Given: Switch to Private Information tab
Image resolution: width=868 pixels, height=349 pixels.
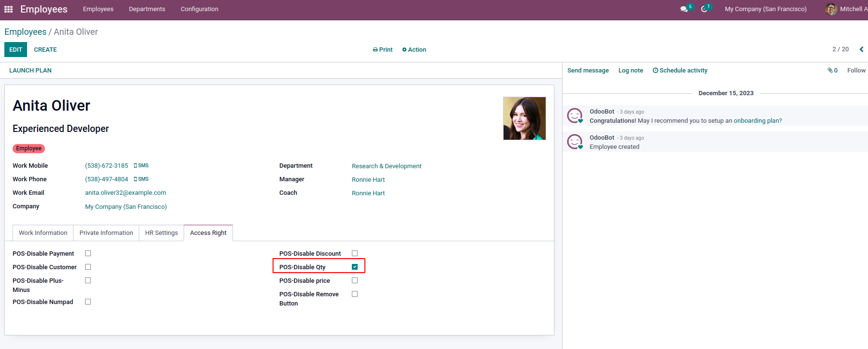Looking at the screenshot, I should click(x=106, y=233).
